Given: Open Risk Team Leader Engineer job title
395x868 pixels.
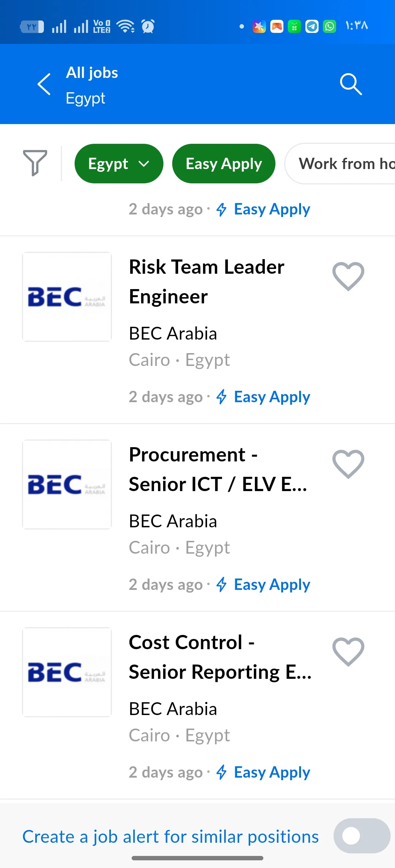Looking at the screenshot, I should coord(207,281).
